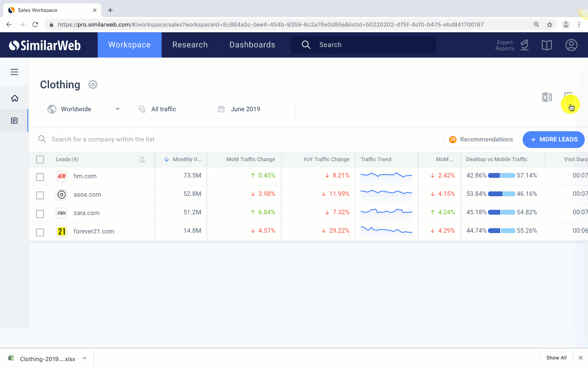Tick the asos.com row checkbox
Viewport: 588px width, 368px height.
(x=40, y=195)
